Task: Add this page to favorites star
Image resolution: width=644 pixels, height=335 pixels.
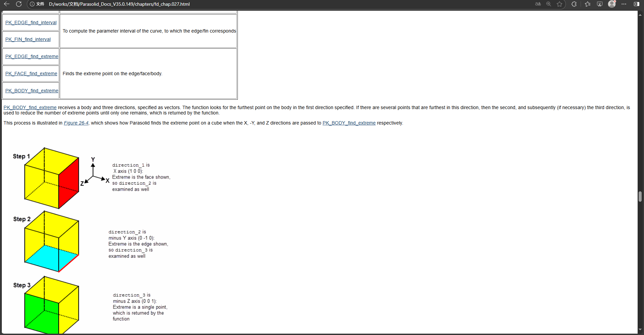Action: [x=559, y=4]
